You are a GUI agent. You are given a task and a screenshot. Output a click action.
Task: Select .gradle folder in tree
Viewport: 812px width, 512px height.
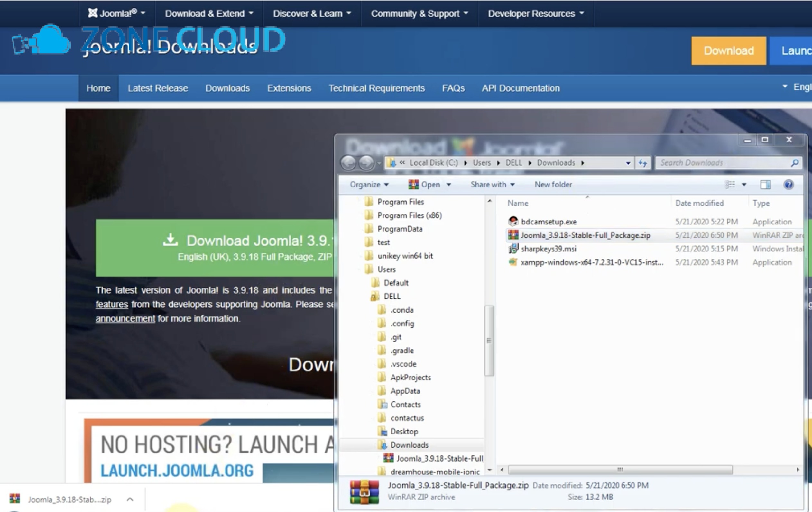402,350
